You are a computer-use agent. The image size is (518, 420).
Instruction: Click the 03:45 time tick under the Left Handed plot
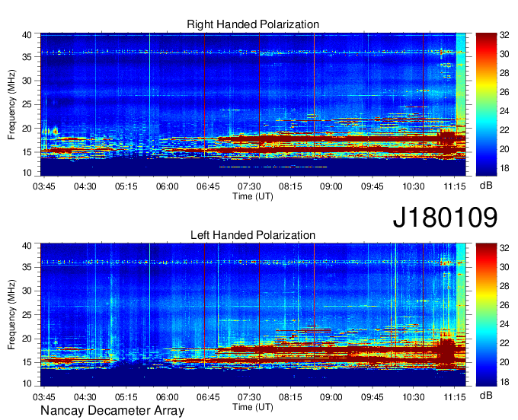[x=44, y=397]
